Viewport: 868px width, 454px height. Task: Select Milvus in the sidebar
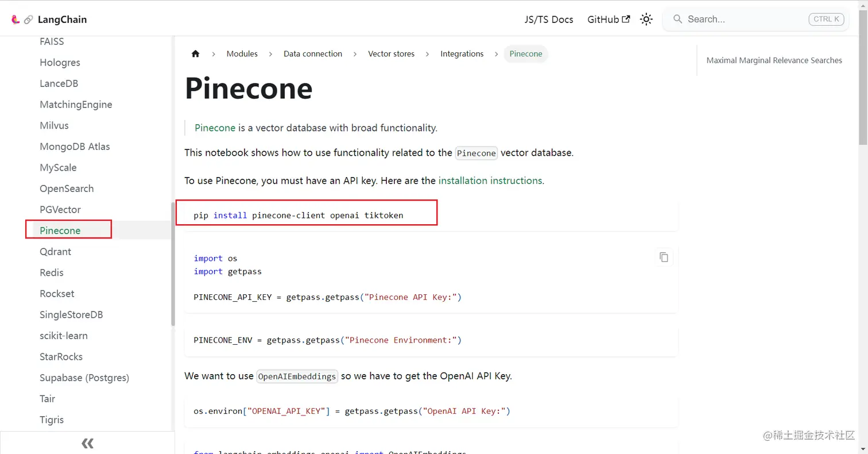(55, 125)
